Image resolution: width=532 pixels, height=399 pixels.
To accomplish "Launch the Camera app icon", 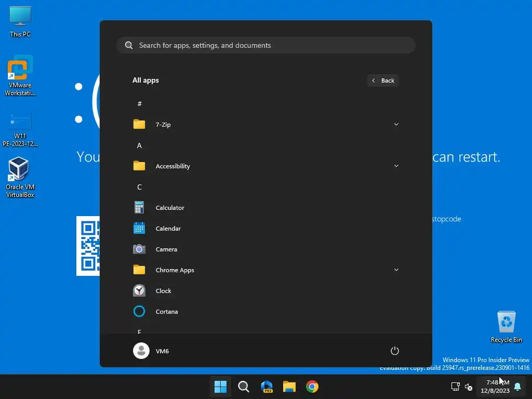I will click(139, 249).
